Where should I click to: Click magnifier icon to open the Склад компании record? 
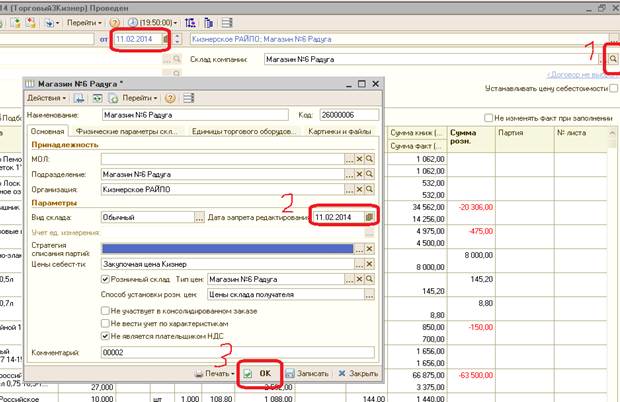613,59
